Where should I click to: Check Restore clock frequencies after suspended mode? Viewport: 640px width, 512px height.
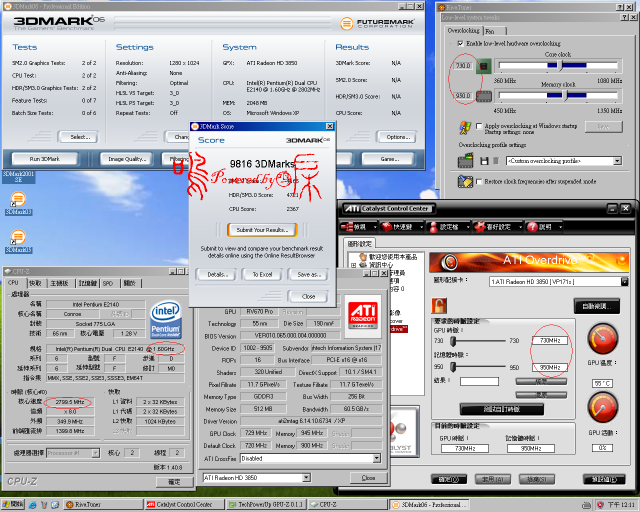click(x=479, y=181)
